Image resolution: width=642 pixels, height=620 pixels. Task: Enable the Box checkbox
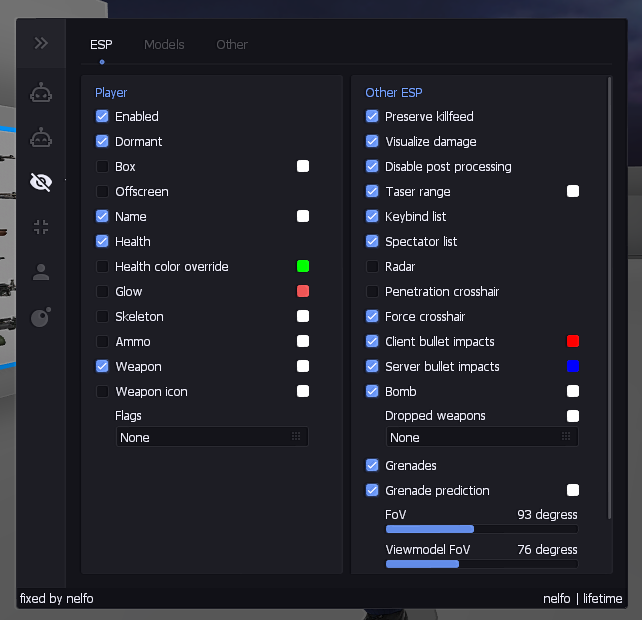point(102,167)
